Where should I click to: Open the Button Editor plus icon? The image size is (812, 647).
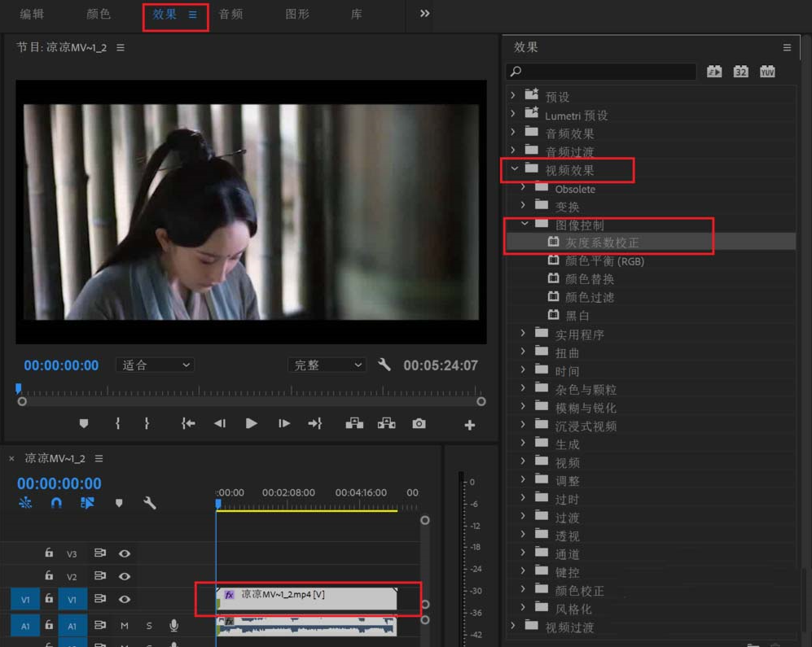(468, 423)
